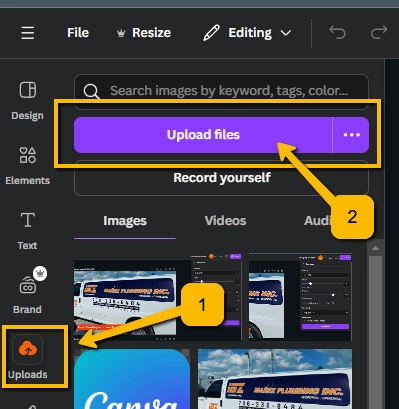
Task: Click the Upload files button
Action: [203, 135]
